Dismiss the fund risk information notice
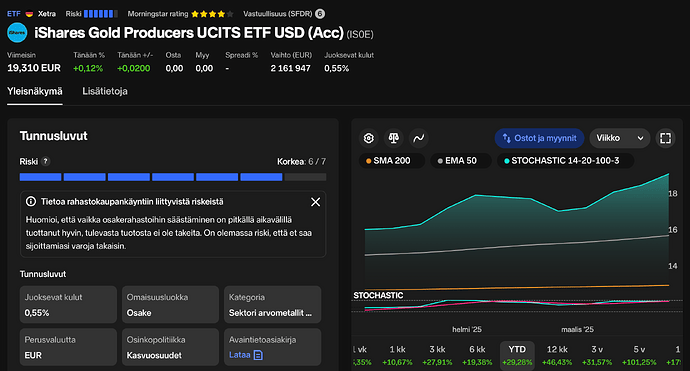This screenshot has height=371, width=690. (316, 202)
